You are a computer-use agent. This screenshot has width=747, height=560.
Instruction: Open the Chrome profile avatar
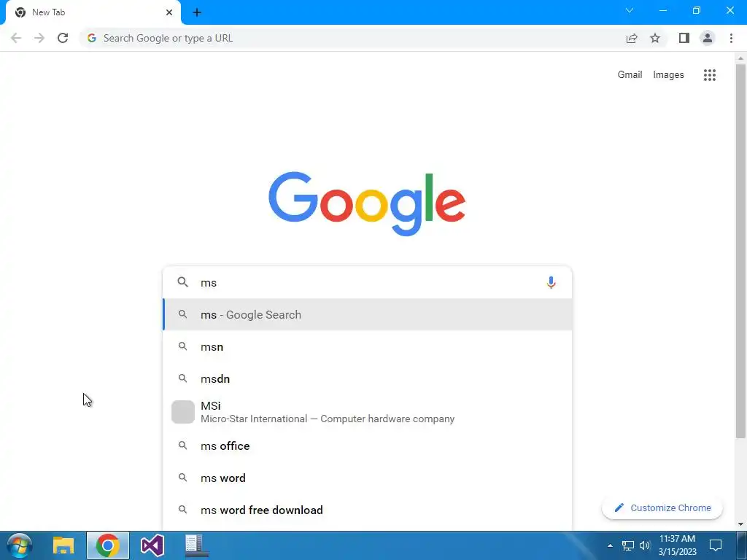[x=708, y=38]
